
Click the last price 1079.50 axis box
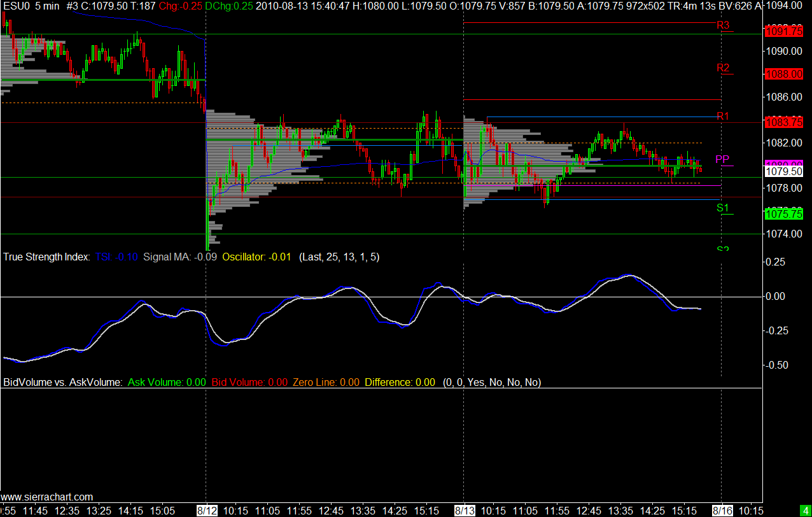(x=785, y=171)
